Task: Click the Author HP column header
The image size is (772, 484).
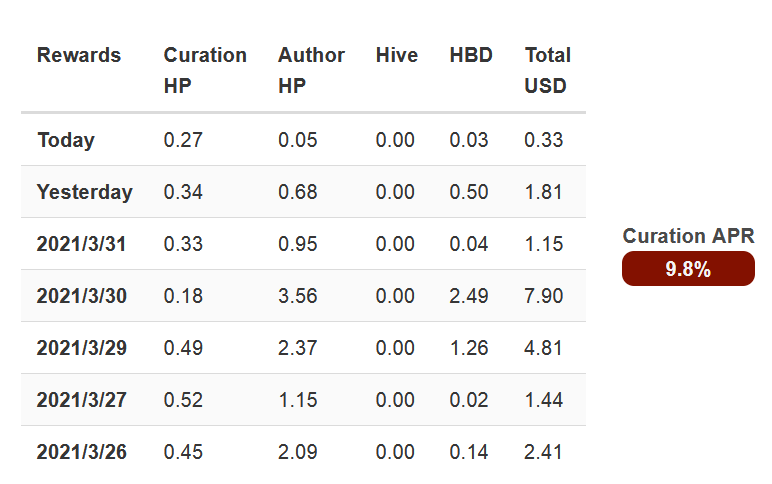Action: click(x=311, y=70)
